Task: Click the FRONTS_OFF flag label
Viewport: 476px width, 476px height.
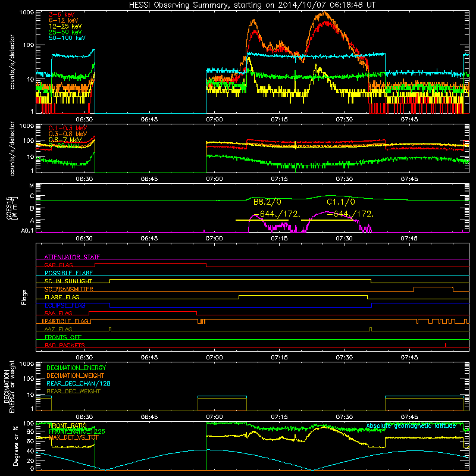Action: (x=63, y=337)
